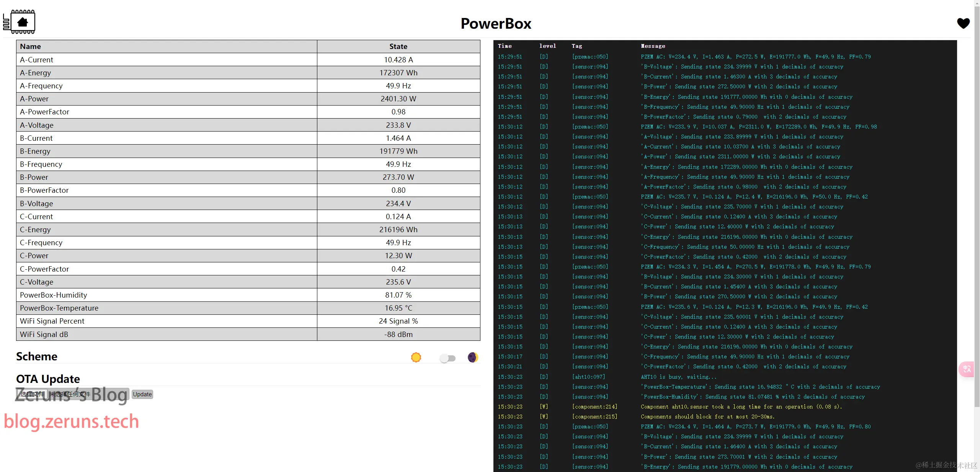Screen dimensions: 980x472
Task: Select the PowerBox-Humidity row
Action: (54, 295)
